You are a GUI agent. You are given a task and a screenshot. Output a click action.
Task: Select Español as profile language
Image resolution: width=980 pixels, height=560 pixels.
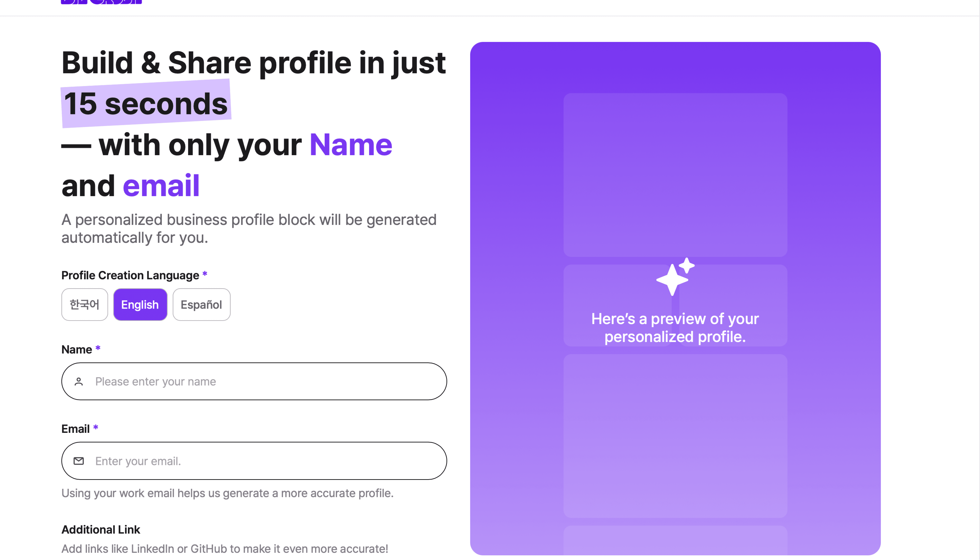[202, 305]
